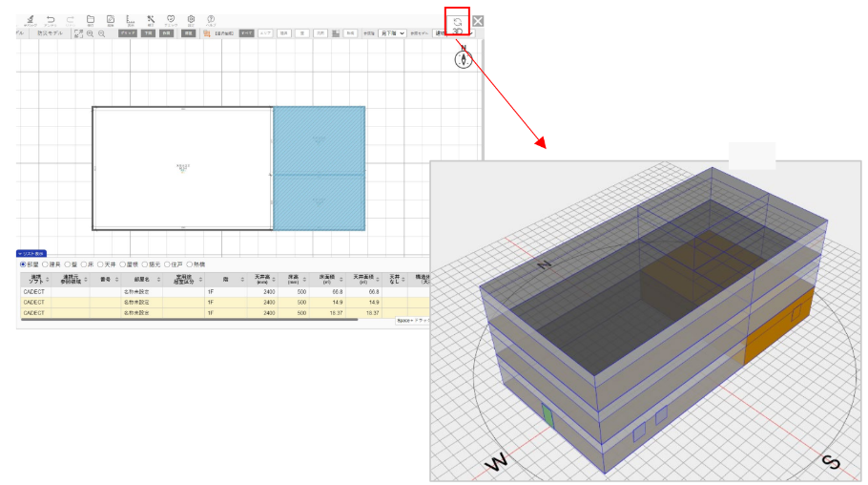Open the help question mark icon

210,19
